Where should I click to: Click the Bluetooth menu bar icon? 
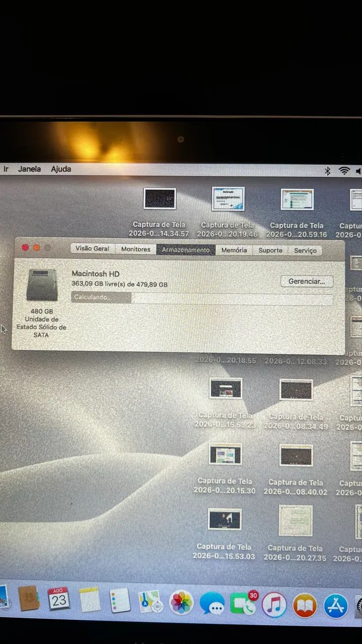327,171
